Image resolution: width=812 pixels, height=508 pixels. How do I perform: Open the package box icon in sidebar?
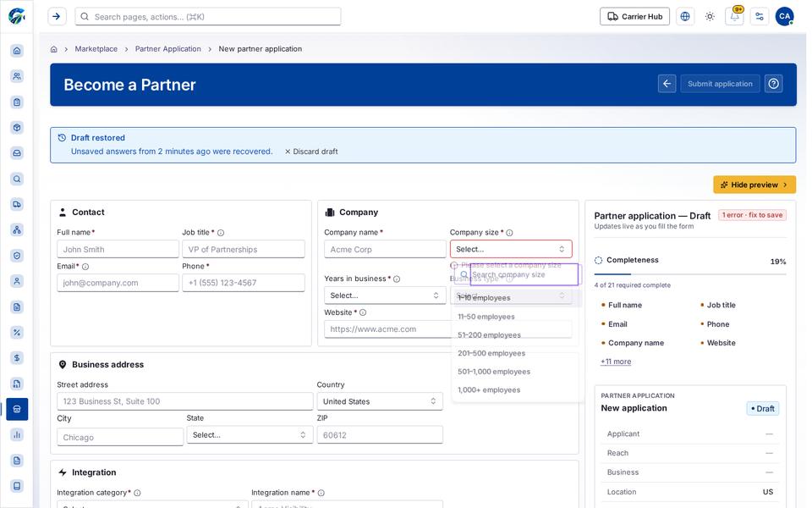[17, 128]
